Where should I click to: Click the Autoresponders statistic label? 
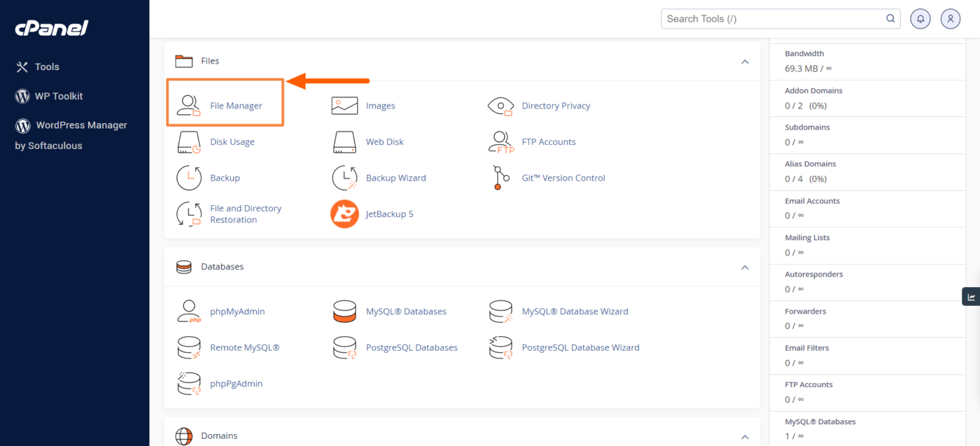pyautogui.click(x=813, y=274)
